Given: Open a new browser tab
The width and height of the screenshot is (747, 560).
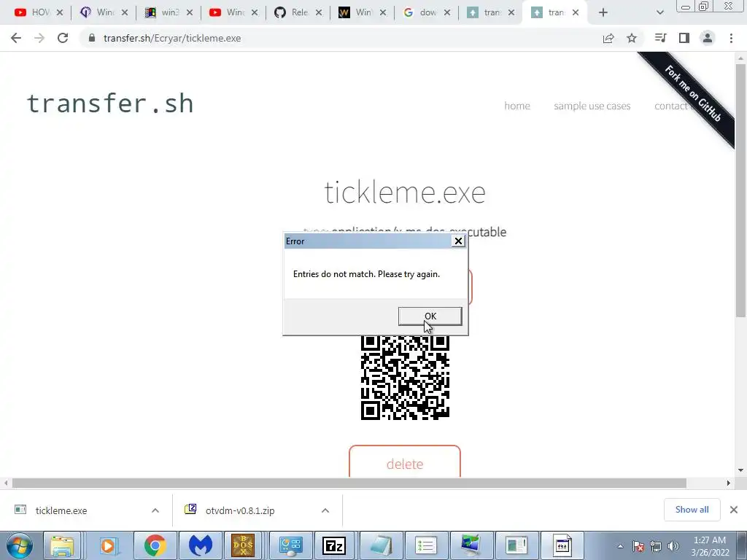Looking at the screenshot, I should tap(603, 12).
